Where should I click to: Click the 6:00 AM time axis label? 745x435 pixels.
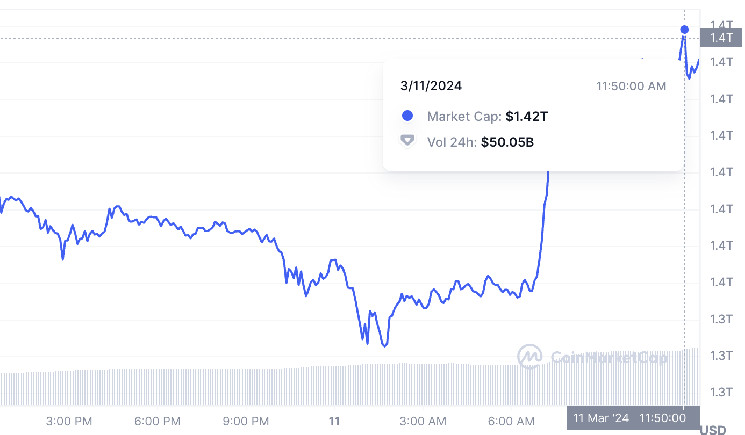[x=511, y=420]
